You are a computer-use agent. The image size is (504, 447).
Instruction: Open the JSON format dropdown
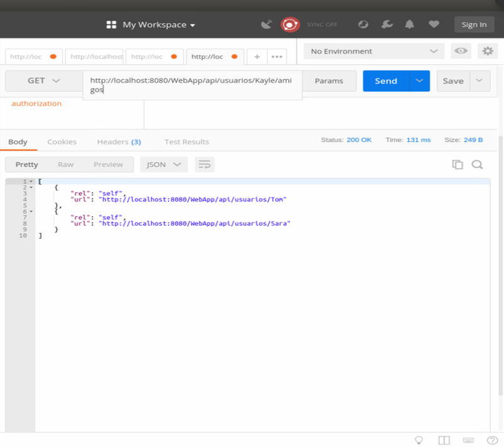click(x=164, y=164)
